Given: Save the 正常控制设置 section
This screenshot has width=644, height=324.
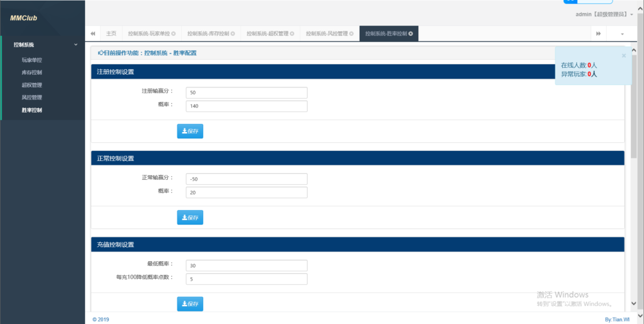Looking at the screenshot, I should [190, 218].
